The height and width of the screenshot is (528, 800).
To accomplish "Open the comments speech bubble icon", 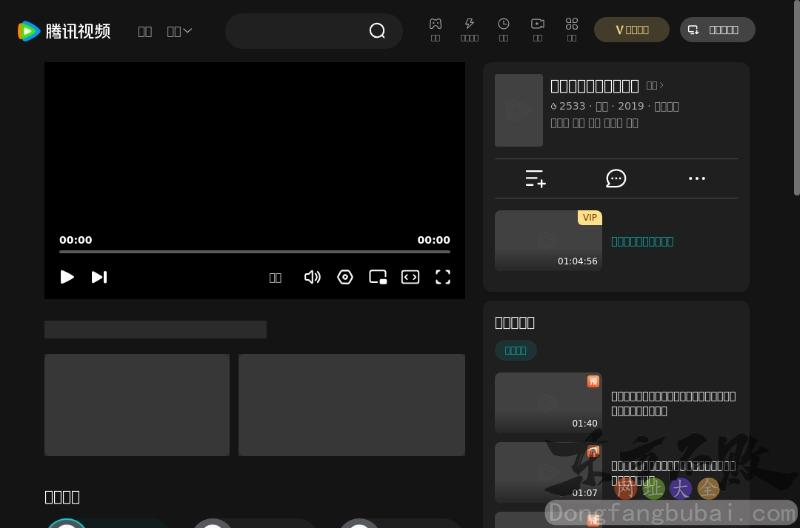I will [616, 179].
